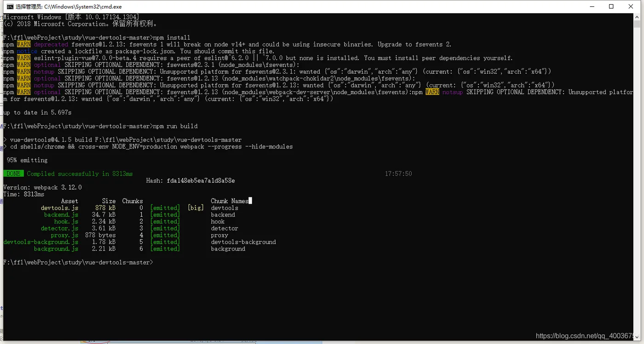Click the [big] flag on devtools.js

tap(195, 208)
